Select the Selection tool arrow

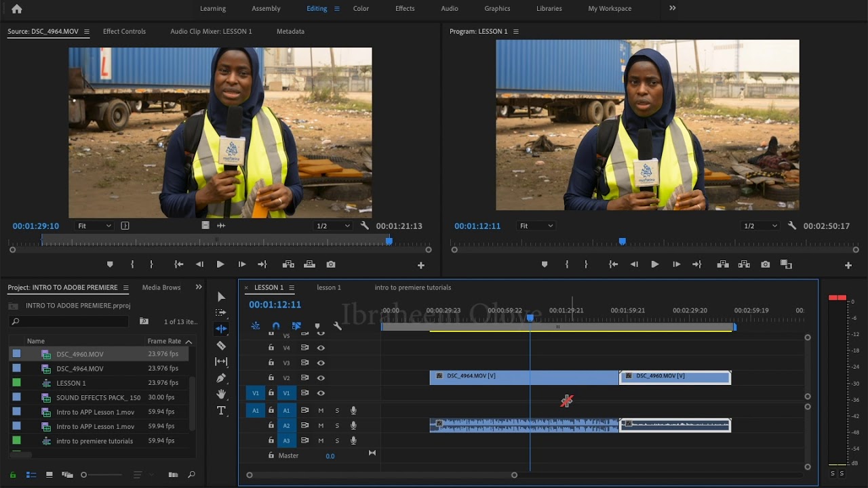pyautogui.click(x=221, y=296)
